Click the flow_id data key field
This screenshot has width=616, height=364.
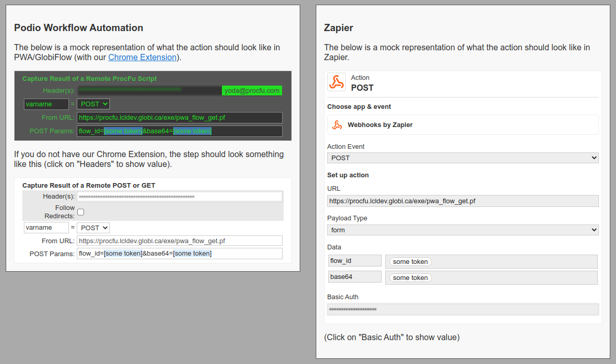pos(355,261)
